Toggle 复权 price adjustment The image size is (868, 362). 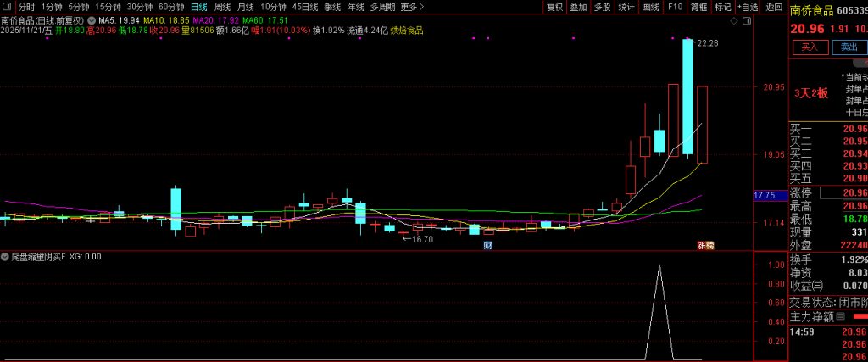point(554,7)
